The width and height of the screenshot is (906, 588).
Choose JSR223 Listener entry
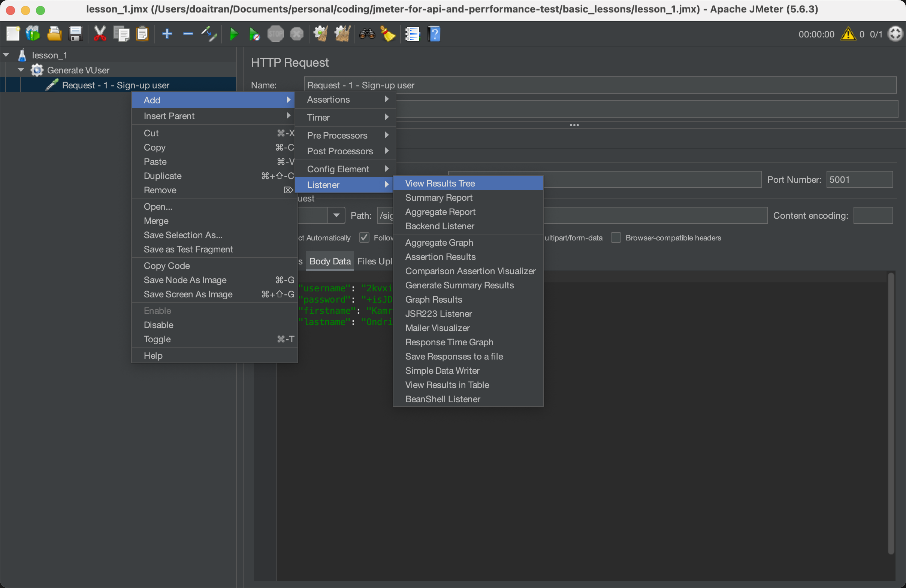468,313
